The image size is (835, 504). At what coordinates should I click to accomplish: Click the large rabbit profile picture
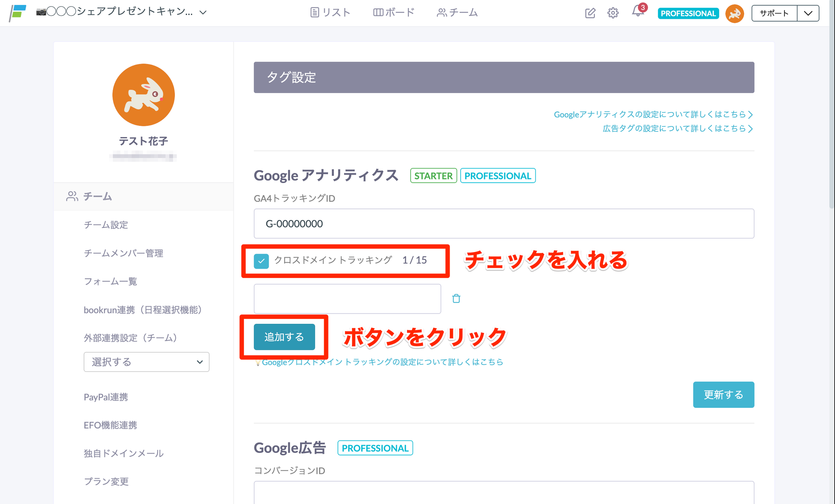coord(144,95)
